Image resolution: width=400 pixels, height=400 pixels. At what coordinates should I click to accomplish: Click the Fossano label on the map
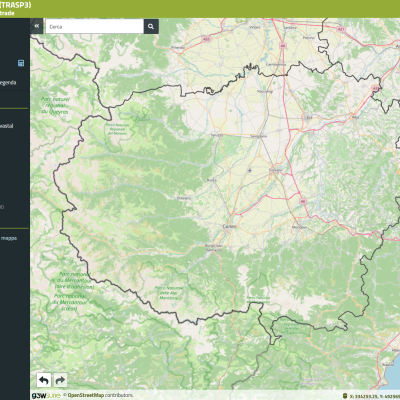click(x=275, y=170)
